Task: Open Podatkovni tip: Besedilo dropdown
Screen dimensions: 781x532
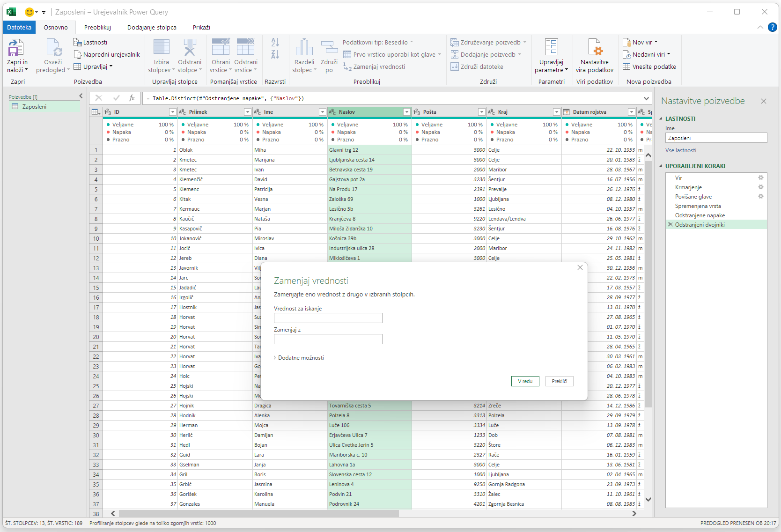Action: tap(378, 42)
